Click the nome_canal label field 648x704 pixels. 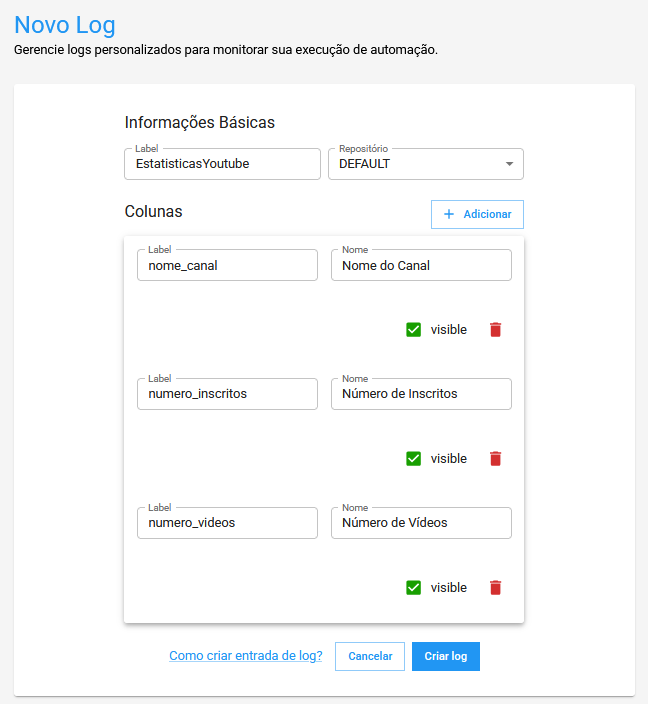pyautogui.click(x=227, y=266)
